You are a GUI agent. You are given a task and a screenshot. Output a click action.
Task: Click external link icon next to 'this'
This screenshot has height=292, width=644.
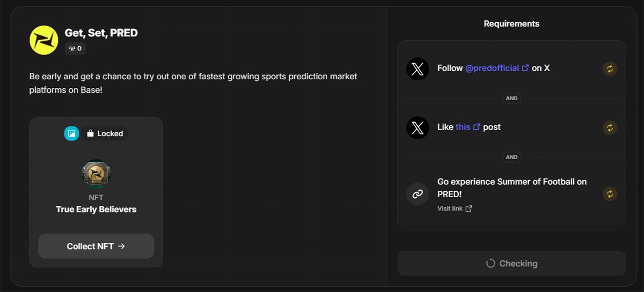click(x=477, y=127)
